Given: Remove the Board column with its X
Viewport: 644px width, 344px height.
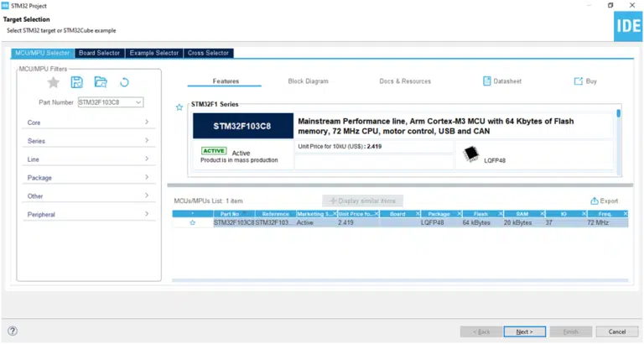Looking at the screenshot, I should pyautogui.click(x=418, y=214).
